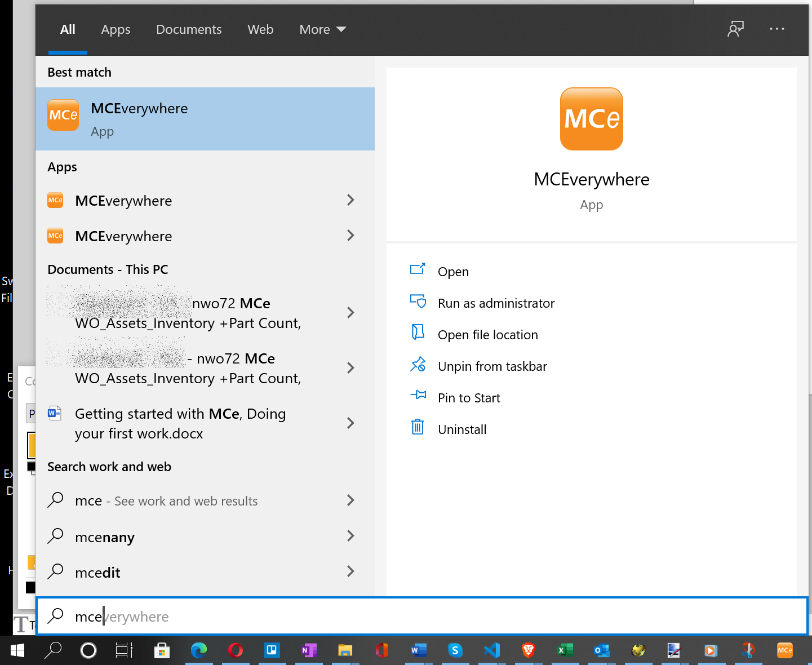Screen dimensions: 812x665
Task: Open File Explorer from the taskbar
Action: click(x=345, y=651)
